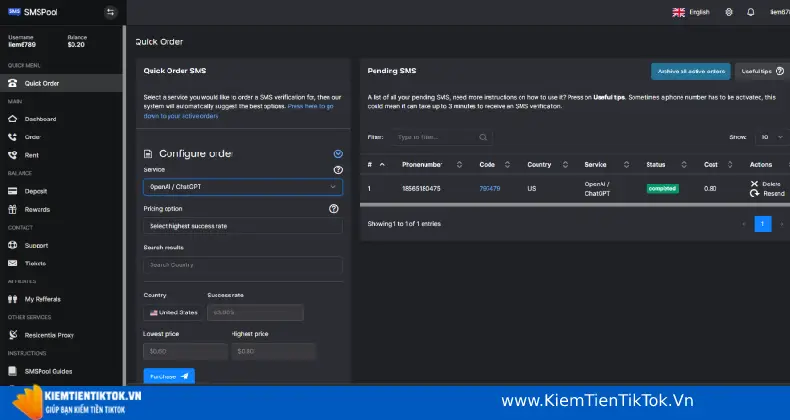Click the Tickets envelope icon

[x=13, y=263]
